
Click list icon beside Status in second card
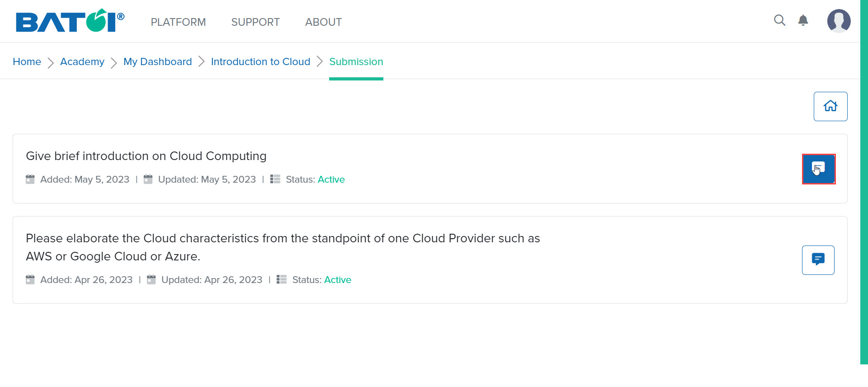point(282,279)
